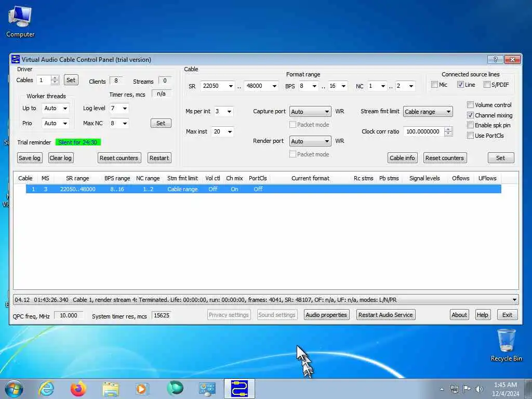This screenshot has width=532, height=399.
Task: Click the driver Reset counters button
Action: pos(119,158)
